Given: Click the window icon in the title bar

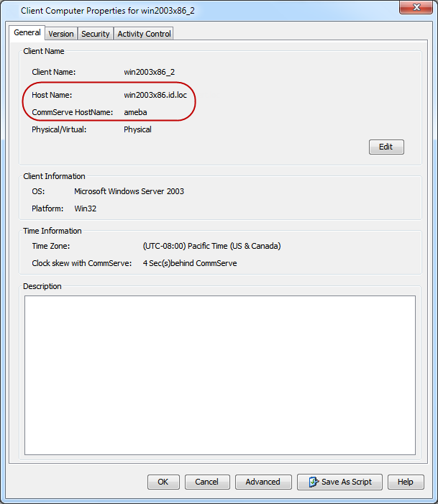Looking at the screenshot, I should pos(12,10).
